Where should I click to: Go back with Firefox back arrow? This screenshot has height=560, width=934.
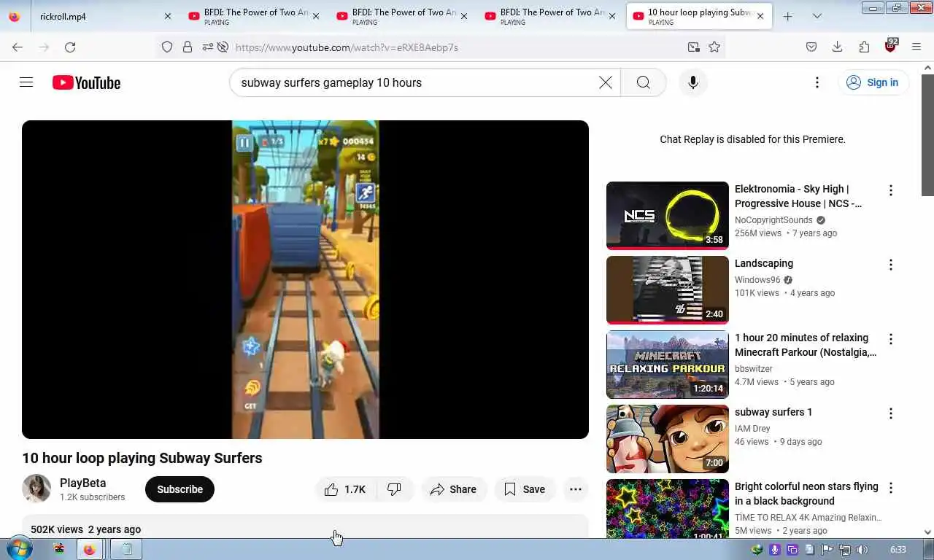point(18,47)
